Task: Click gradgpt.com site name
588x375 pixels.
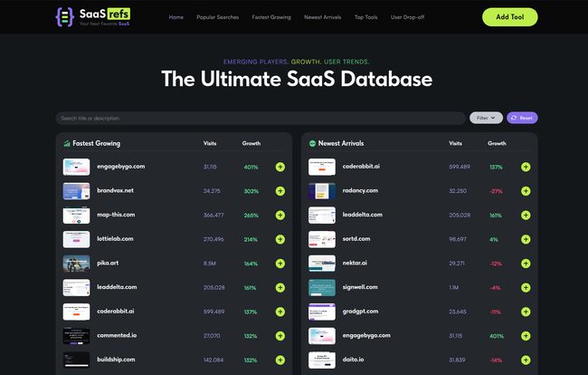Action: pos(360,312)
